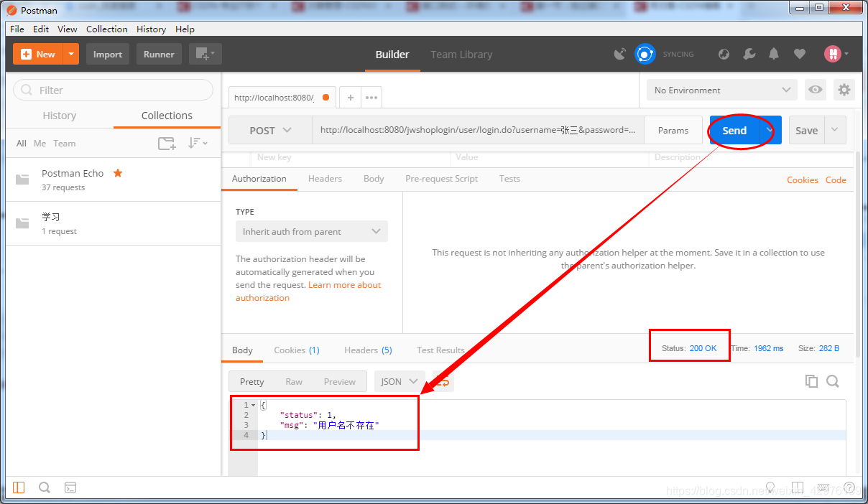Open the History menu in menu bar
Image resolution: width=868 pixels, height=504 pixels.
coord(151,29)
